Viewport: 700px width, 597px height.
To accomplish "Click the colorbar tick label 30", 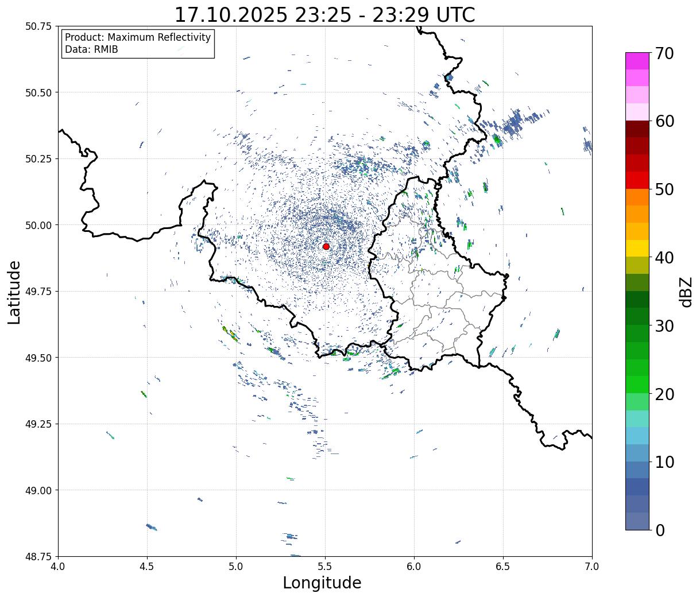I will click(664, 325).
